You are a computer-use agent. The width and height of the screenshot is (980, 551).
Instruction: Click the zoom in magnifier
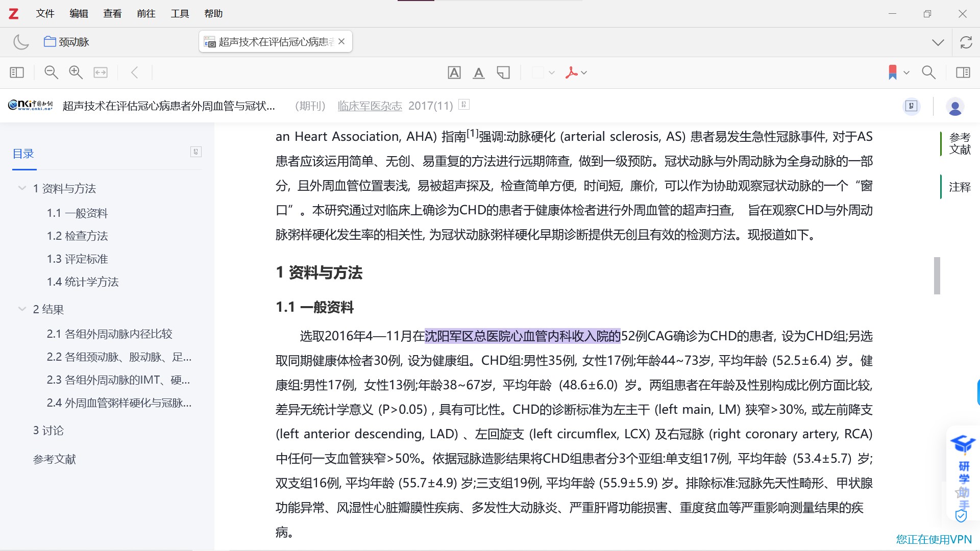[x=76, y=72]
